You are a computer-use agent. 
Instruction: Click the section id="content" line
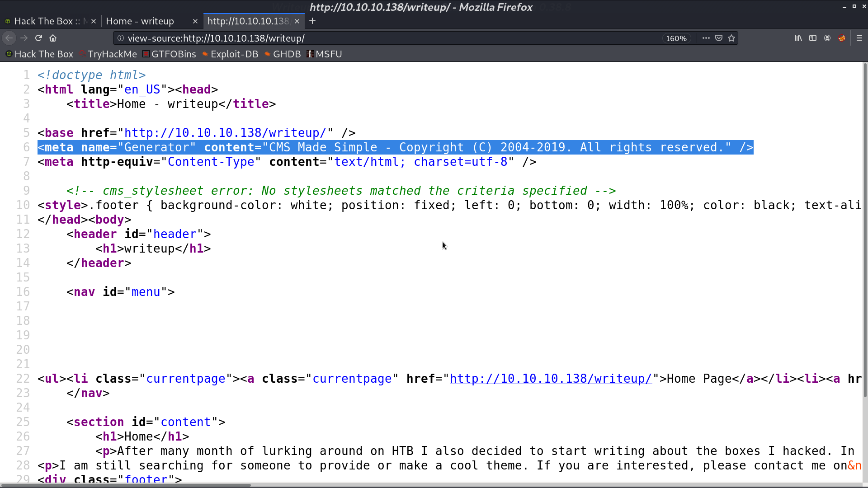coord(146,422)
